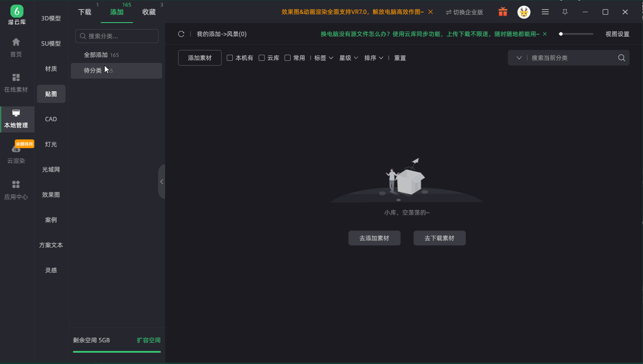Screen dimensions: 643x364
Task: Go to 首页 home icon
Action: point(16,42)
